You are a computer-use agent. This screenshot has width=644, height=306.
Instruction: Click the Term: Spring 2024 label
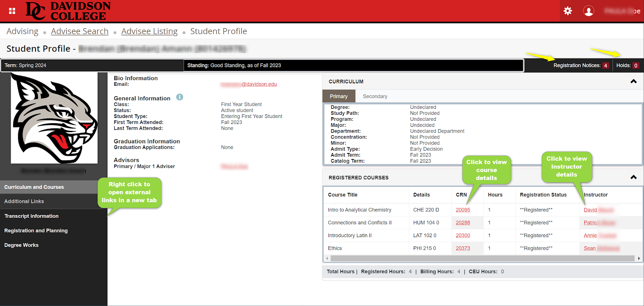click(x=25, y=66)
